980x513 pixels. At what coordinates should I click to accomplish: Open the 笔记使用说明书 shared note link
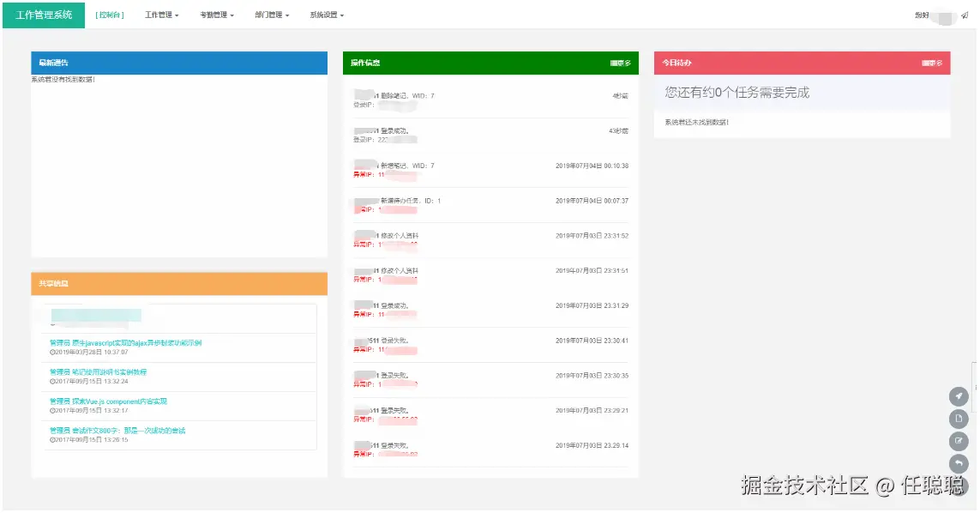click(98, 372)
